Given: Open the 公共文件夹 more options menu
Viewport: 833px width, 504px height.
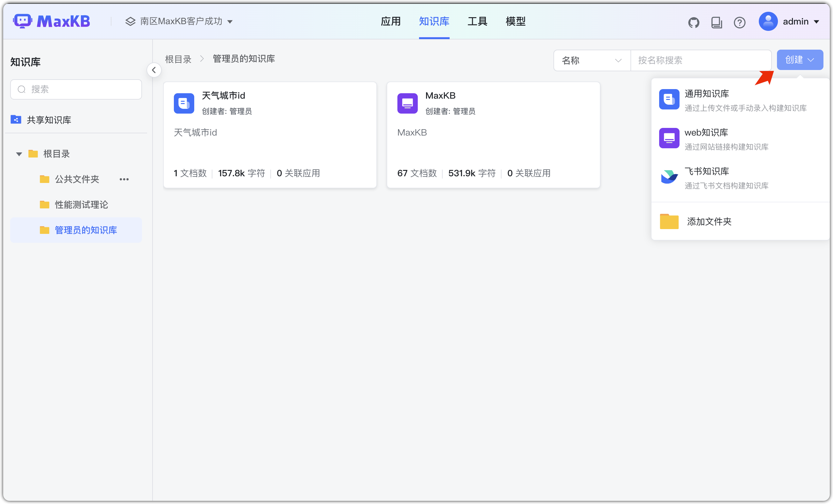Looking at the screenshot, I should [124, 179].
